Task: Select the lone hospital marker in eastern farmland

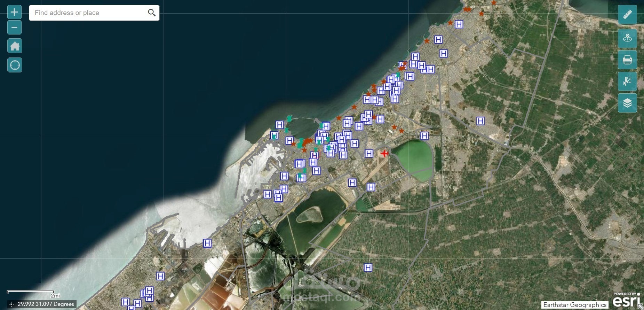Action: [x=480, y=121]
